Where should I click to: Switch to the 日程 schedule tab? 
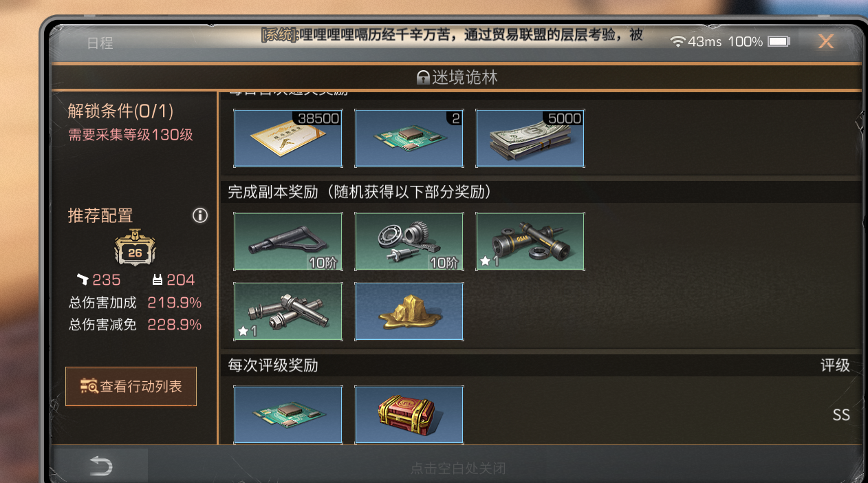pos(100,43)
